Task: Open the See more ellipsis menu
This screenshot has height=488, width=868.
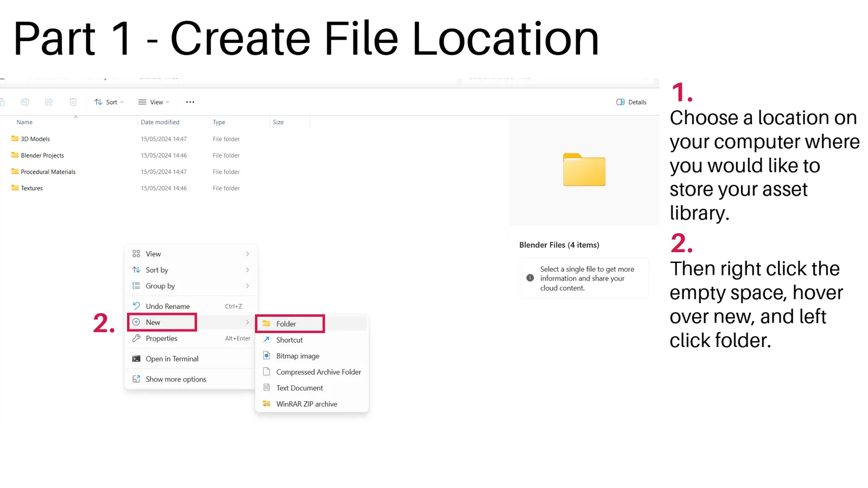Action: [189, 101]
